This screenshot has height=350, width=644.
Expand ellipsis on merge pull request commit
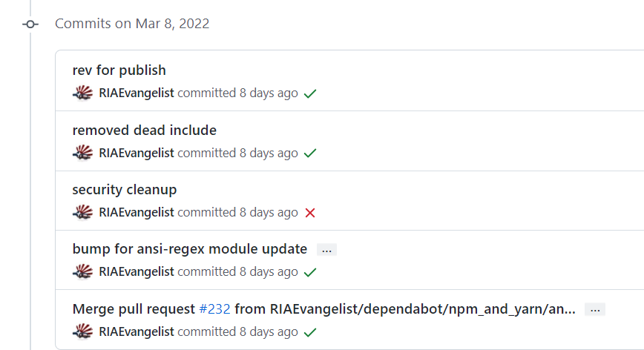pyautogui.click(x=594, y=309)
